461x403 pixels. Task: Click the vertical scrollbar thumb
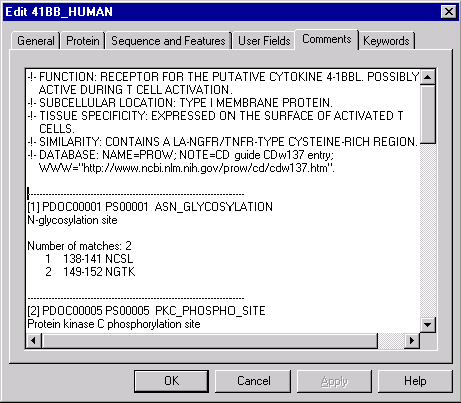[x=428, y=115]
